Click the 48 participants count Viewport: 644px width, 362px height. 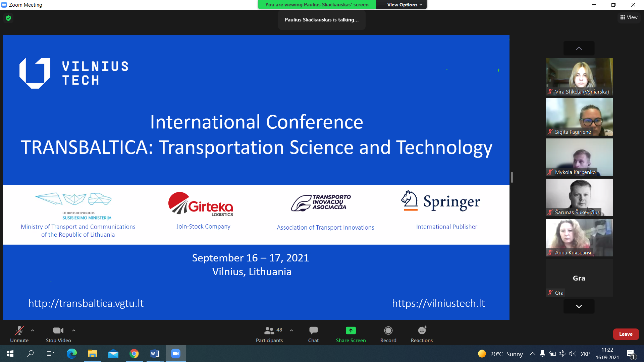[279, 330]
